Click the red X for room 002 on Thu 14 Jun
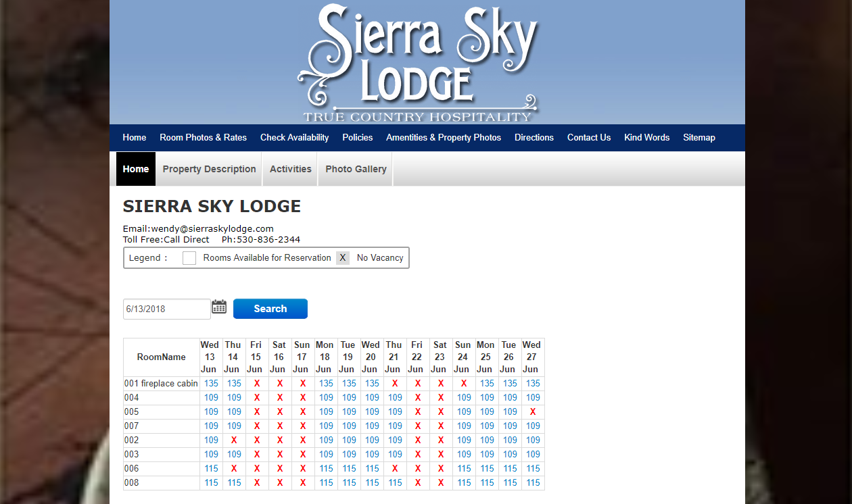The height and width of the screenshot is (504, 852). point(234,440)
